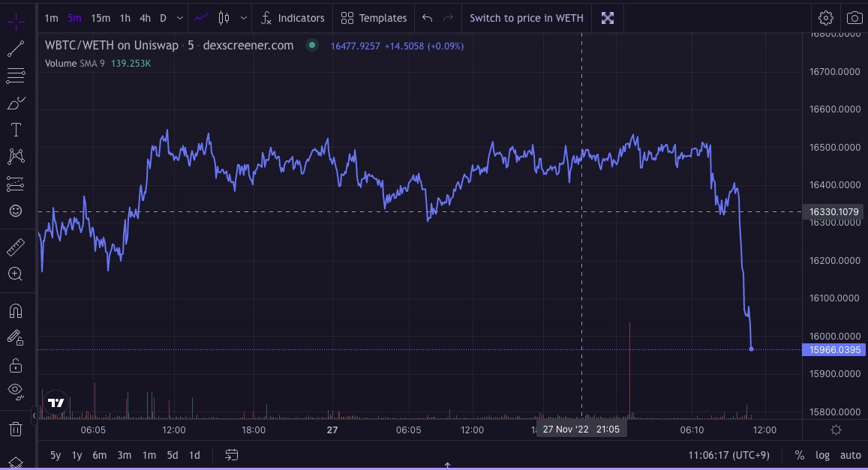Select the 5m timeframe
The width and height of the screenshot is (868, 470).
(x=74, y=18)
